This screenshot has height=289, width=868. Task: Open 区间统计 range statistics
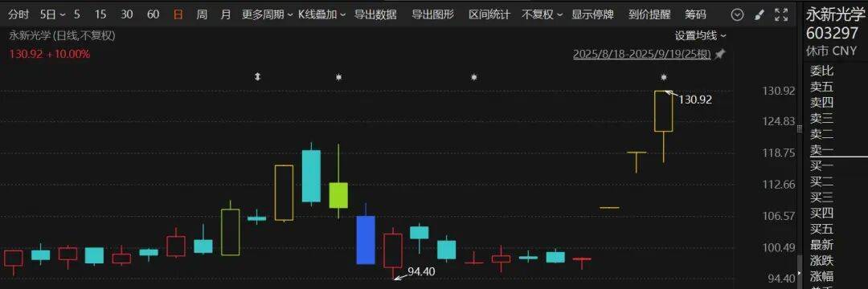click(489, 15)
